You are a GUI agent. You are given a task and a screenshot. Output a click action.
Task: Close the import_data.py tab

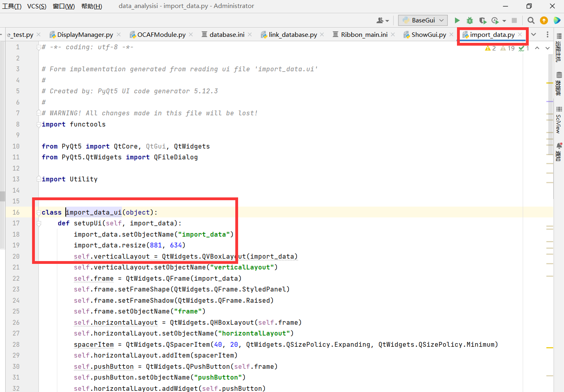tap(520, 34)
